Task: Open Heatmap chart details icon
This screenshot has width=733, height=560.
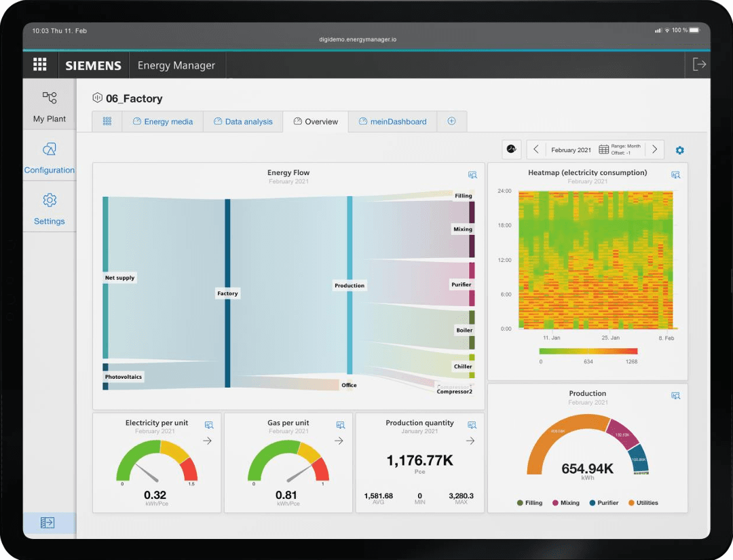Action: pyautogui.click(x=675, y=174)
